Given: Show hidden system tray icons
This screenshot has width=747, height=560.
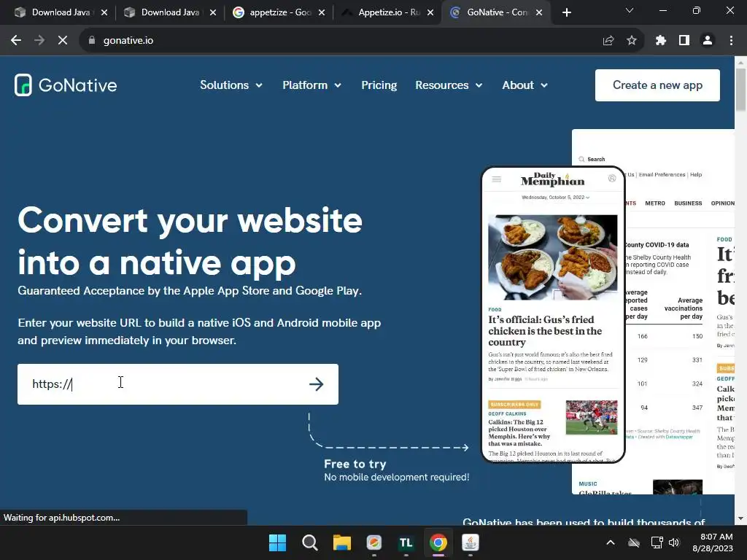Looking at the screenshot, I should click(x=611, y=542).
